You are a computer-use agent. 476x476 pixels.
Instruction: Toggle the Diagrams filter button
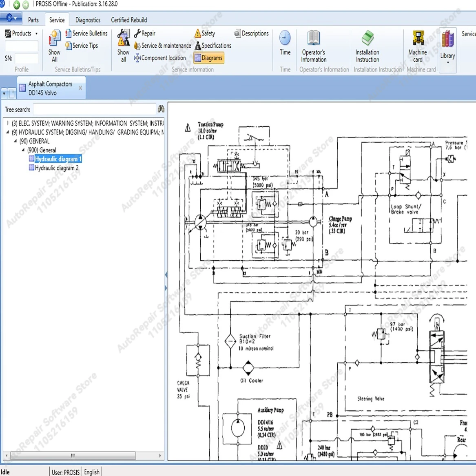coord(208,58)
